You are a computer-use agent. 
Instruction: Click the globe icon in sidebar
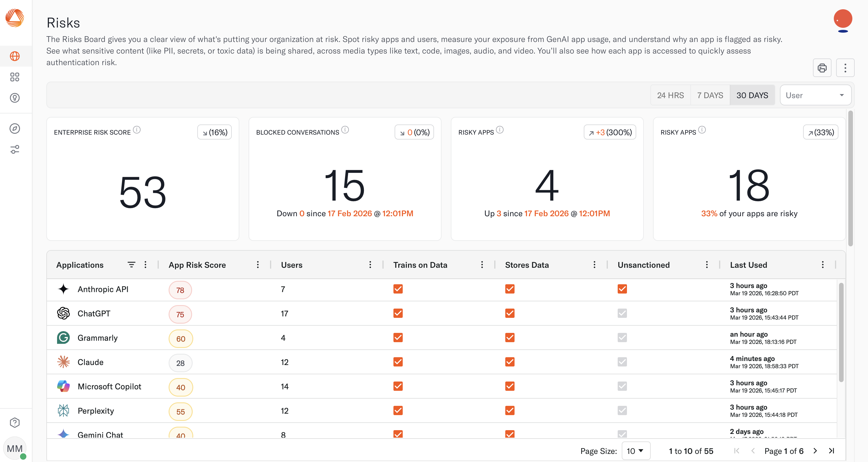click(x=14, y=56)
